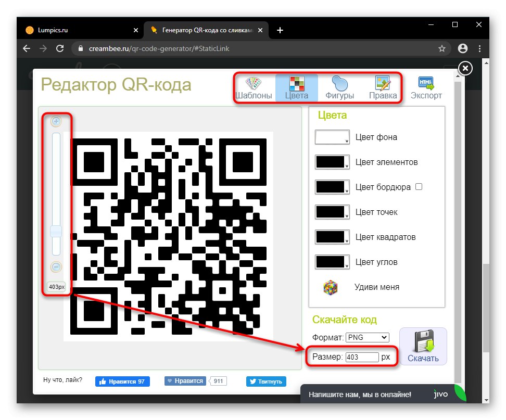This screenshot has width=506, height=420.
Task: Click the Удиви меня colored cube icon
Action: tap(331, 287)
